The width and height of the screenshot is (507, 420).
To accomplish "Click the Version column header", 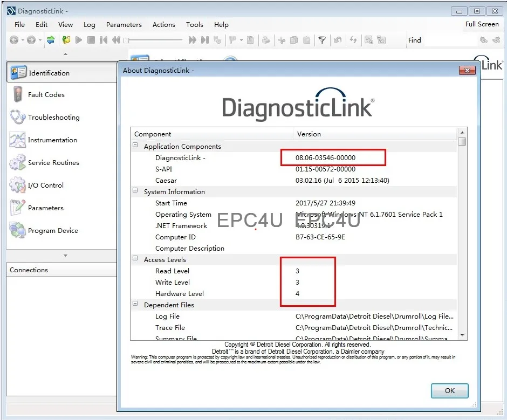I will (x=375, y=134).
